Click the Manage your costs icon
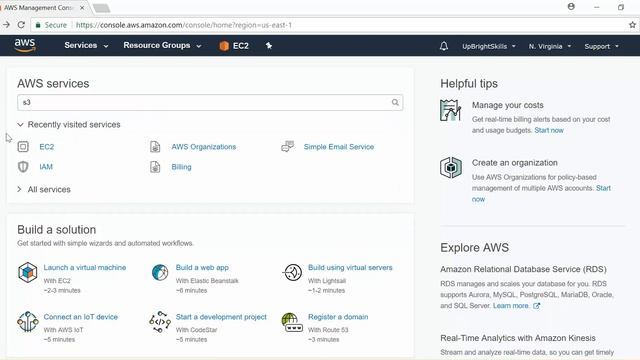This screenshot has height=360, width=640. tap(451, 110)
